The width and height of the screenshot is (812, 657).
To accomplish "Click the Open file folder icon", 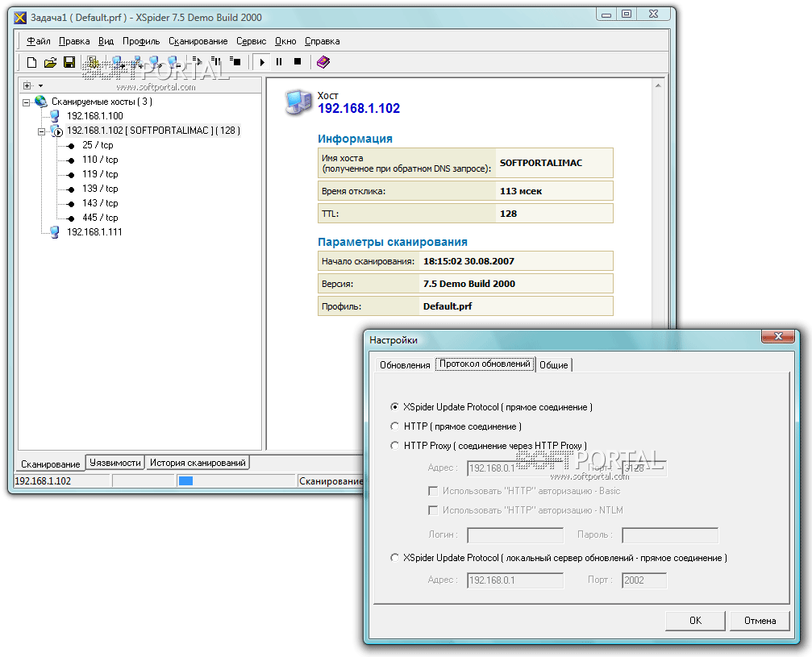I will click(50, 62).
